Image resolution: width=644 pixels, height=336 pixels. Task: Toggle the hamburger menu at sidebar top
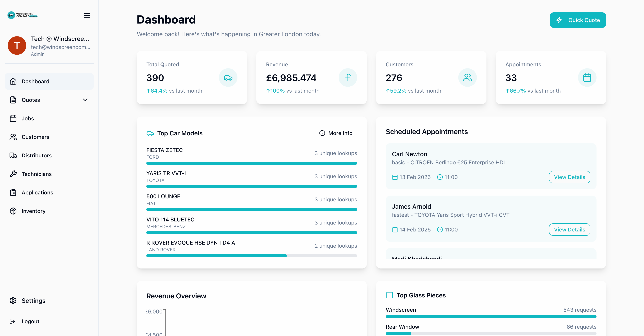coord(87,15)
